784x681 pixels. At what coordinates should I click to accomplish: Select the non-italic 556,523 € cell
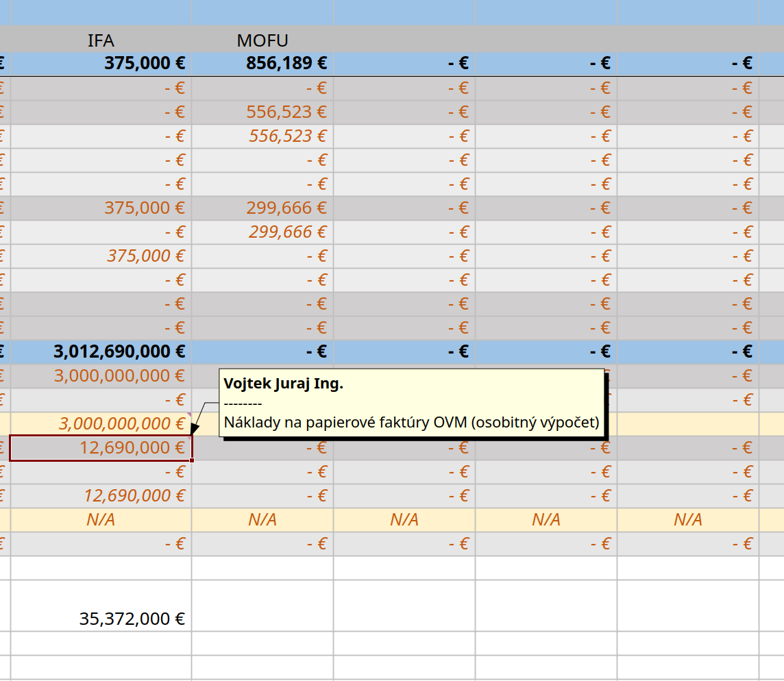coord(262,112)
